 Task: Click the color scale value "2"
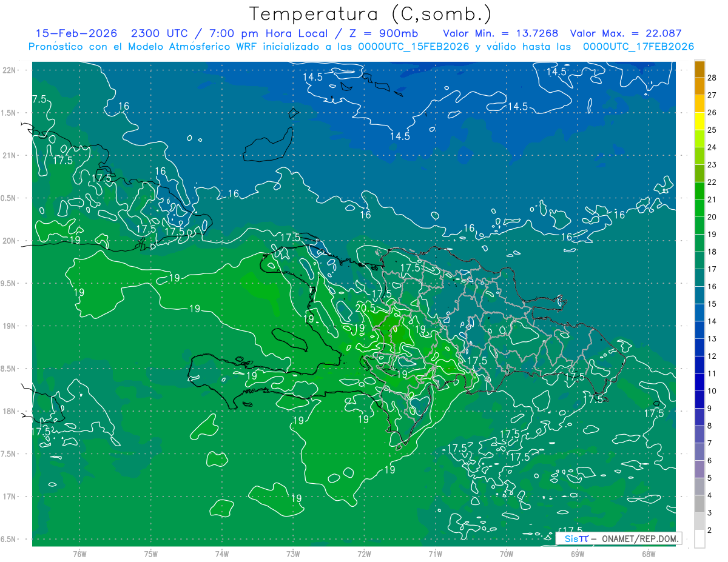[711, 530]
